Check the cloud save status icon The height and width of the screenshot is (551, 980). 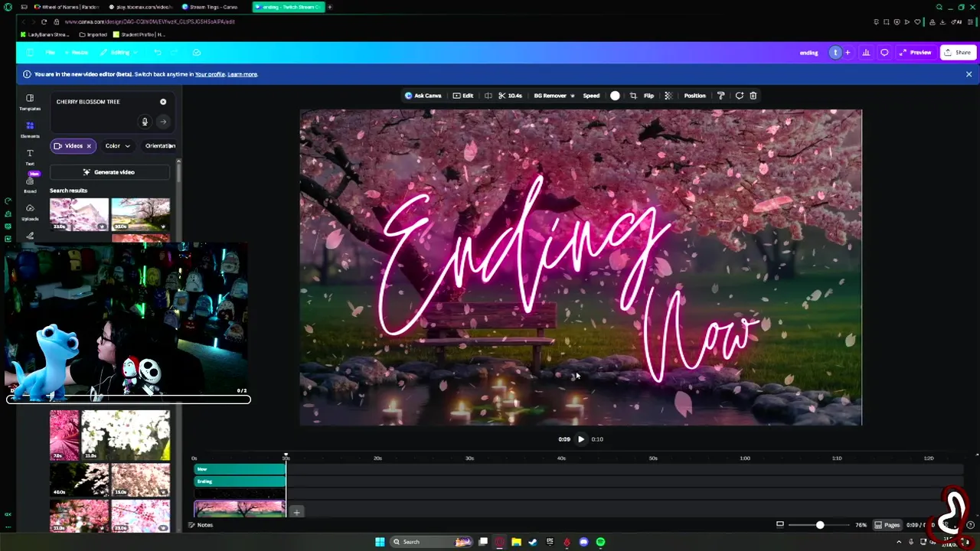point(197,53)
